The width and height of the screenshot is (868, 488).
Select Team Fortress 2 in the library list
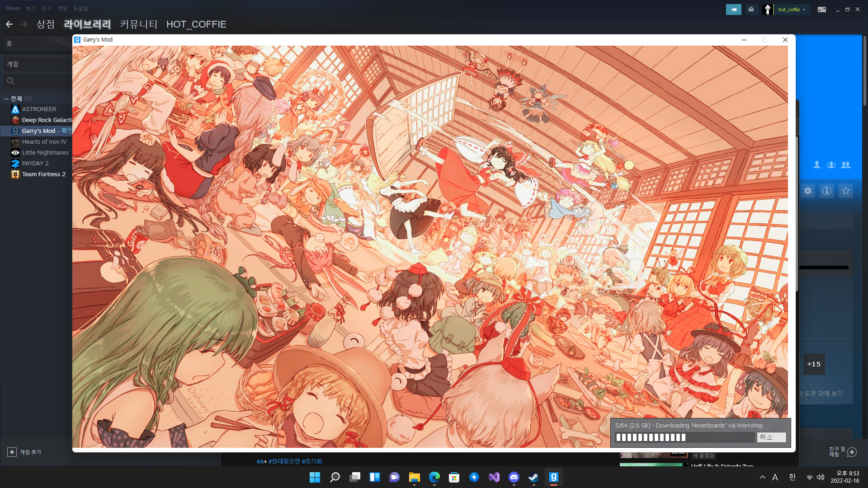[43, 174]
